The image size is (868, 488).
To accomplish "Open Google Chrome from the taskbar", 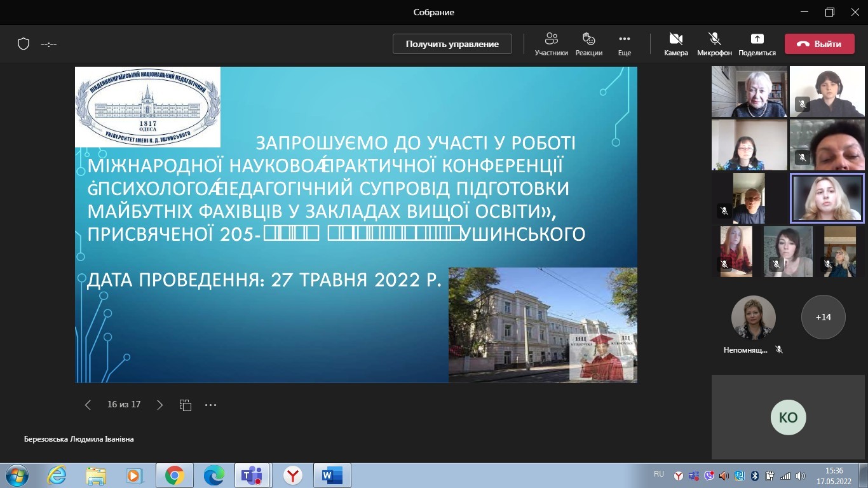I will point(174,475).
